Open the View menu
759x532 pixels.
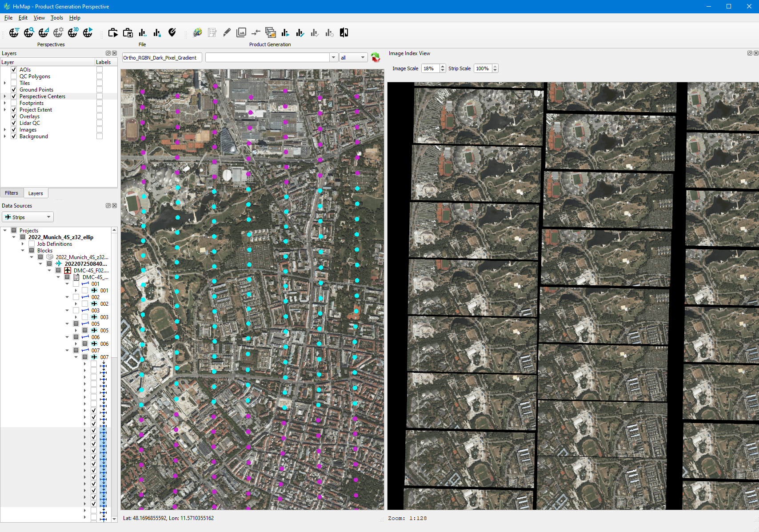pyautogui.click(x=39, y=18)
